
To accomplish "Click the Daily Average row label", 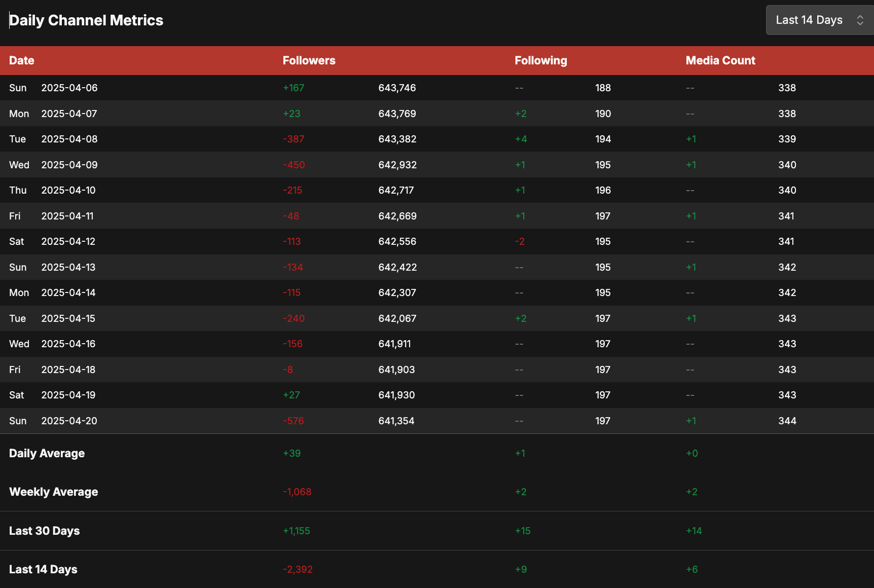I will pos(47,453).
